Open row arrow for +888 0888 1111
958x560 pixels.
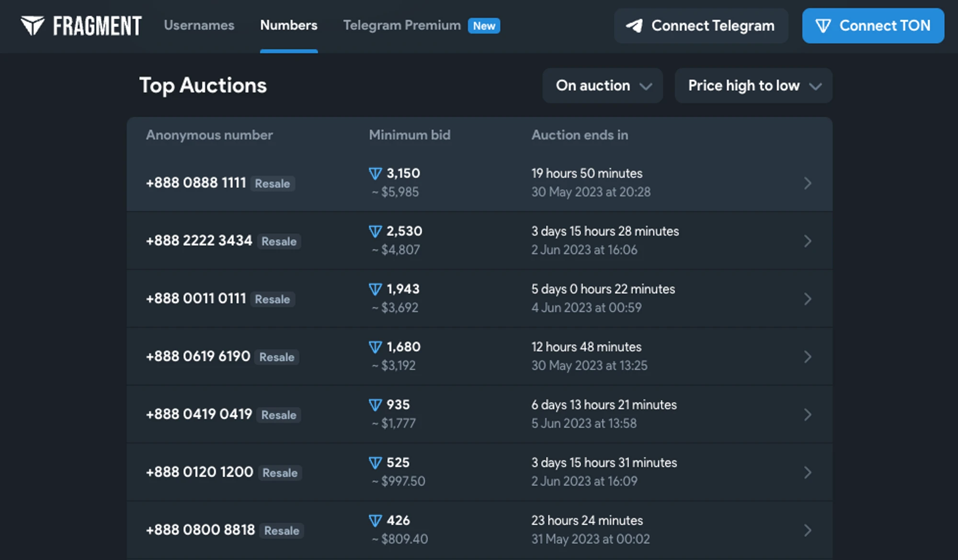point(808,183)
